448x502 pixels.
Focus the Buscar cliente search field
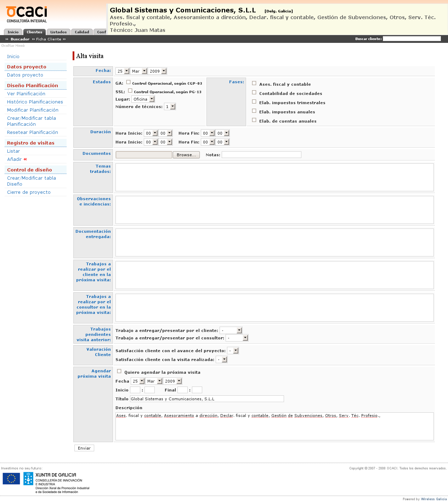pyautogui.click(x=412, y=39)
